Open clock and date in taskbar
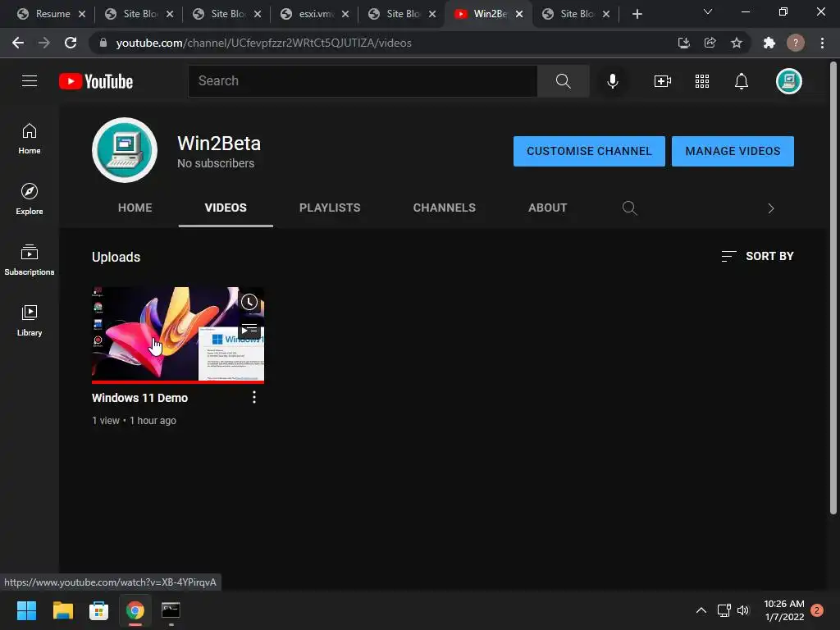Viewport: 840px width, 630px height. pos(783,610)
